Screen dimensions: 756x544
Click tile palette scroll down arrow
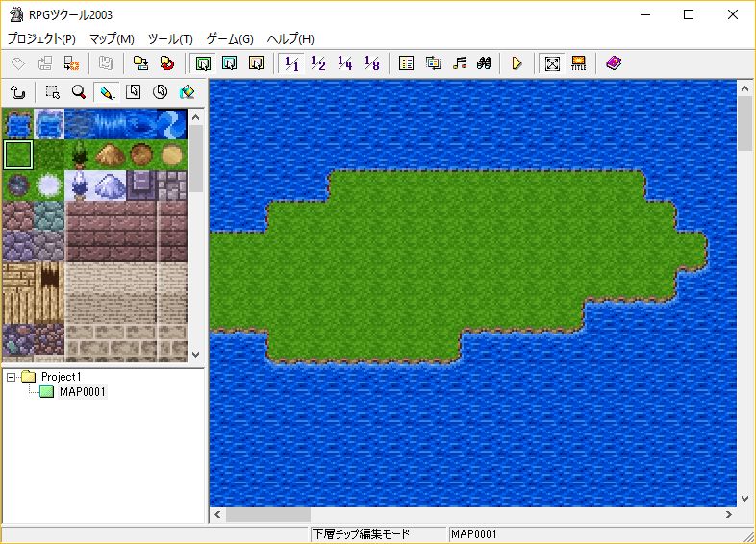(196, 355)
